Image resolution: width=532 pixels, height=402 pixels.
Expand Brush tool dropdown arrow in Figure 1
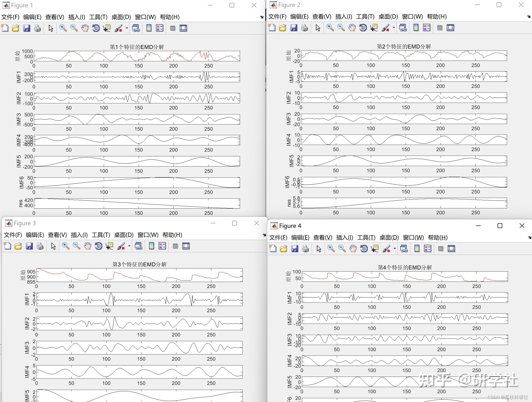127,28
